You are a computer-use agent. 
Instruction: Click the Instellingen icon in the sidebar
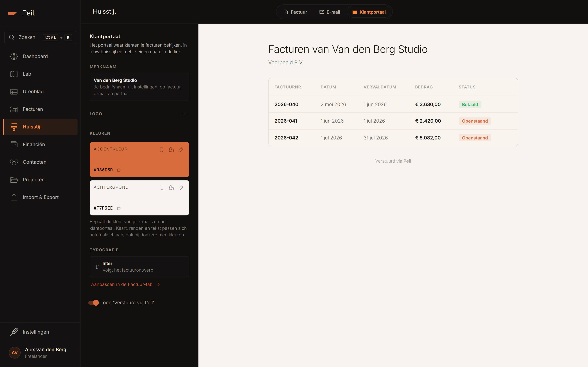(14, 332)
